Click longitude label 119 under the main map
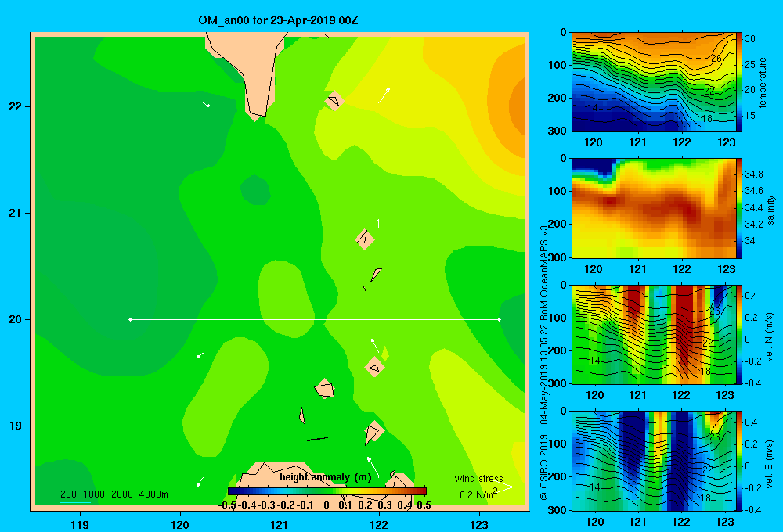 pyautogui.click(x=80, y=524)
